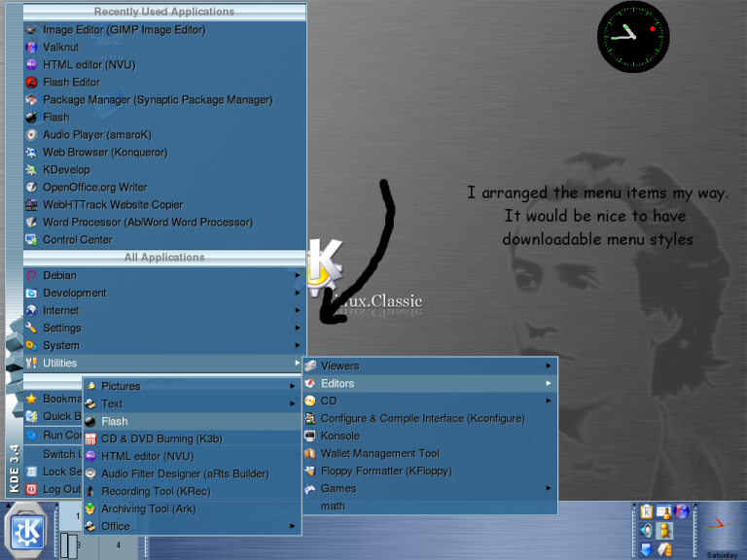
Task: Click Control Center icon
Action: [31, 239]
